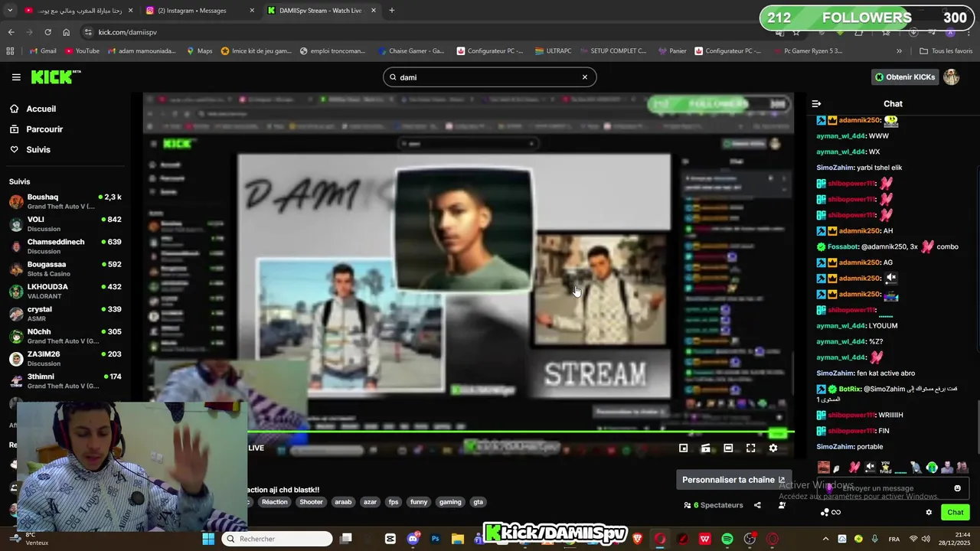Select the funny tag
The height and width of the screenshot is (551, 980).
(419, 502)
